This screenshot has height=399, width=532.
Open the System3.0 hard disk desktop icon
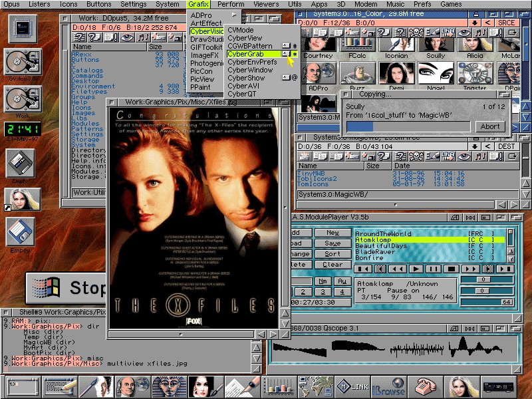tap(23, 62)
